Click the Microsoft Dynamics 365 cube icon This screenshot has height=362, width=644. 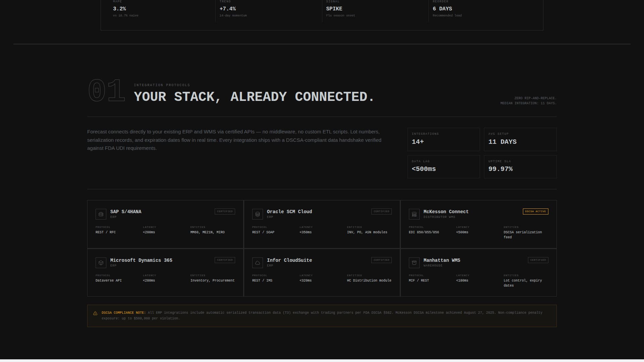point(101,263)
